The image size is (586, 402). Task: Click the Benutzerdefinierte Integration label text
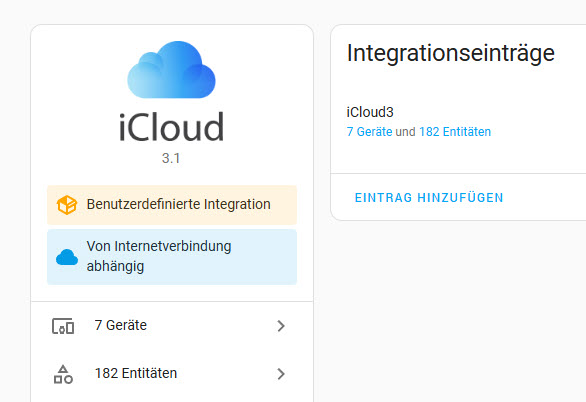point(179,204)
